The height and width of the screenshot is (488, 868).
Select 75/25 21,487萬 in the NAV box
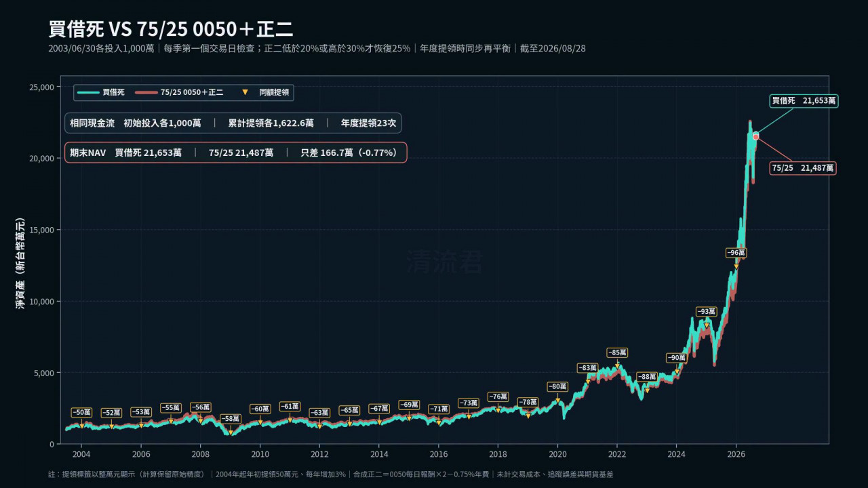pyautogui.click(x=241, y=153)
